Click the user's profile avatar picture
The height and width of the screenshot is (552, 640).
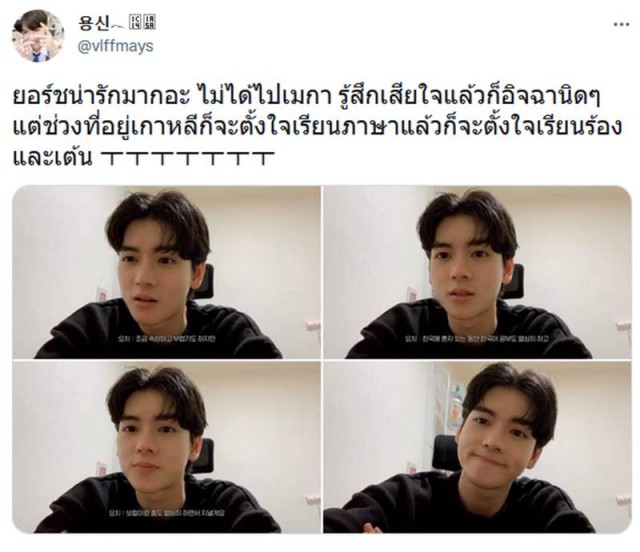[38, 36]
